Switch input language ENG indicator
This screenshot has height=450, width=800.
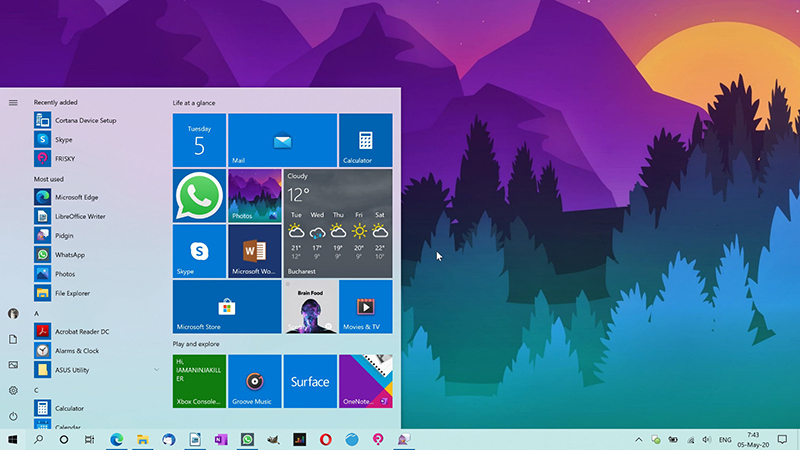click(725, 440)
